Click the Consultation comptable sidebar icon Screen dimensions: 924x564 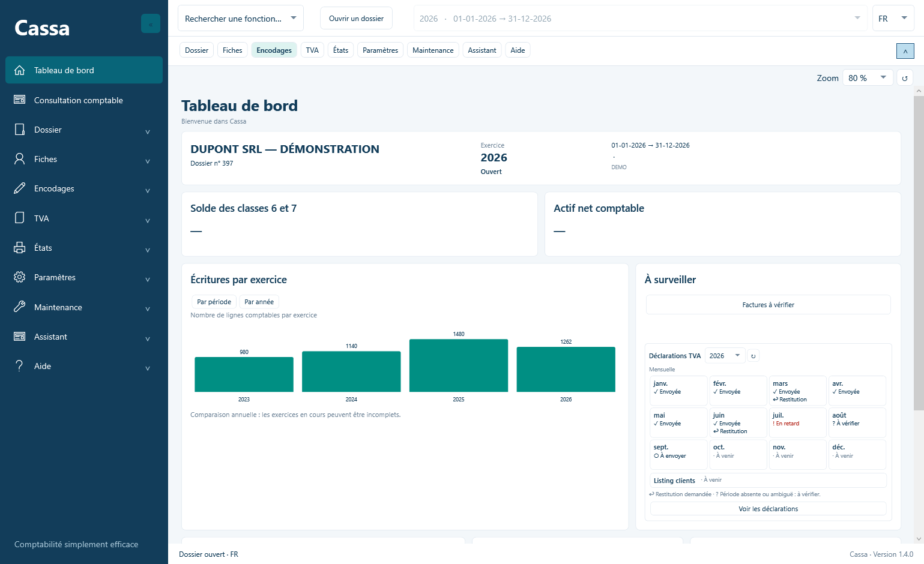tap(20, 100)
